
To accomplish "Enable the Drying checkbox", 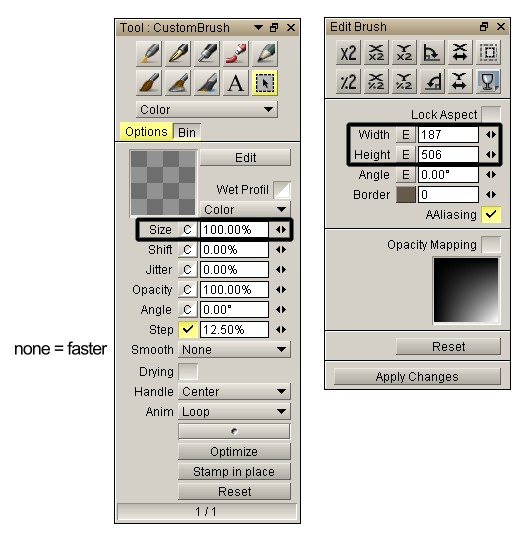I will [188, 371].
